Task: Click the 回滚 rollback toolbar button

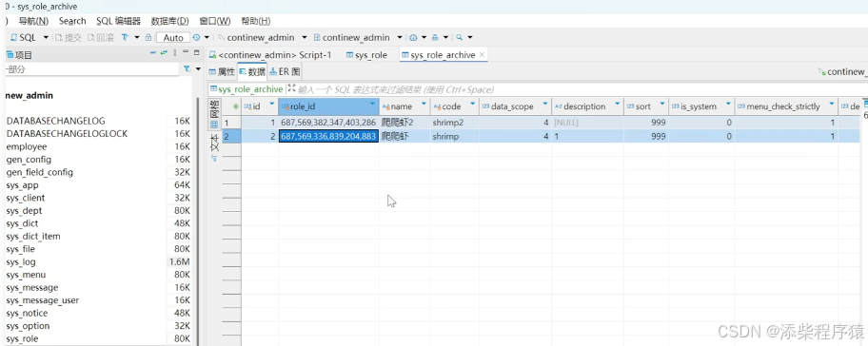Action: pyautogui.click(x=101, y=38)
